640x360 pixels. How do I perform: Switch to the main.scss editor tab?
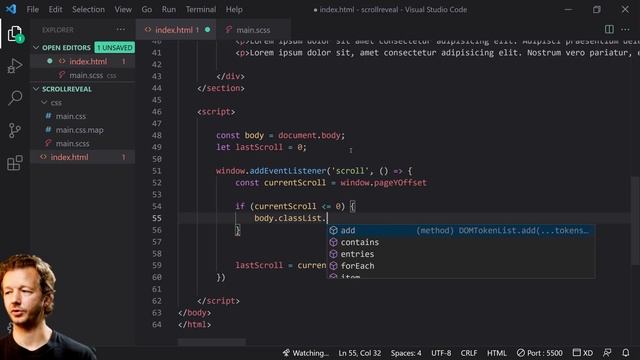[253, 29]
